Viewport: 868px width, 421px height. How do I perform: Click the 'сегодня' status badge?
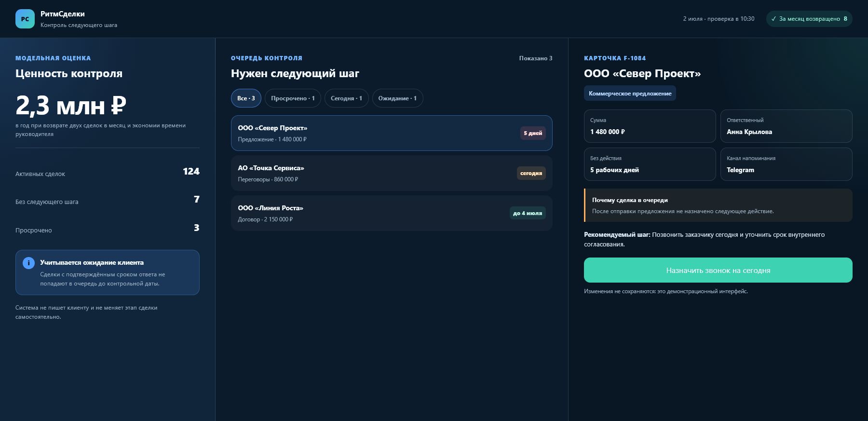click(531, 173)
